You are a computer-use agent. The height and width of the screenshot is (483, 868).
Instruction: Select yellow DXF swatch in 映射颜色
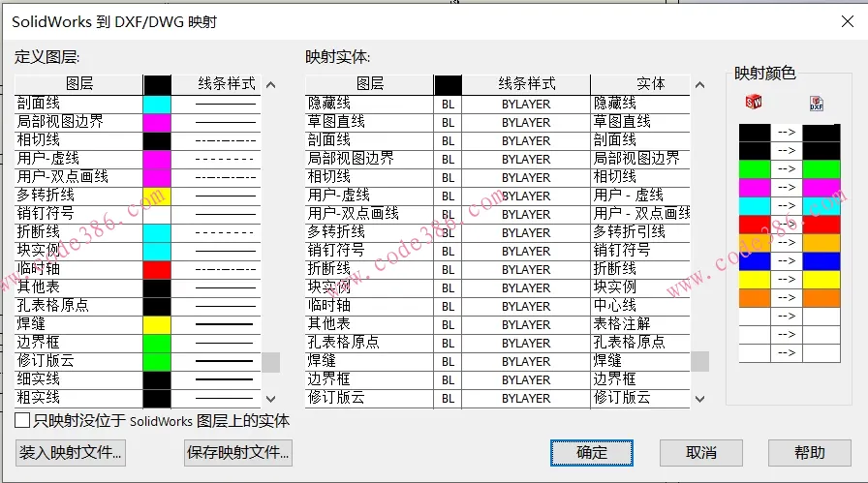[x=821, y=280]
